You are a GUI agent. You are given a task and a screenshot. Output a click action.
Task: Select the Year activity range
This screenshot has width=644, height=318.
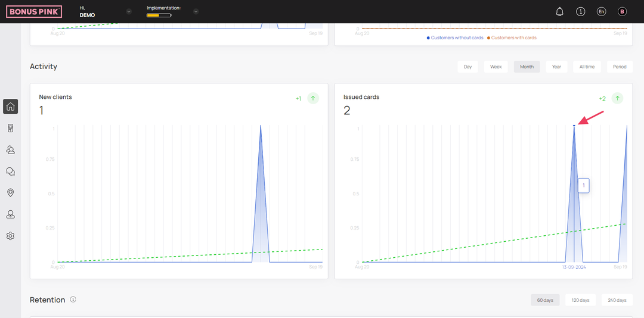[x=556, y=67]
